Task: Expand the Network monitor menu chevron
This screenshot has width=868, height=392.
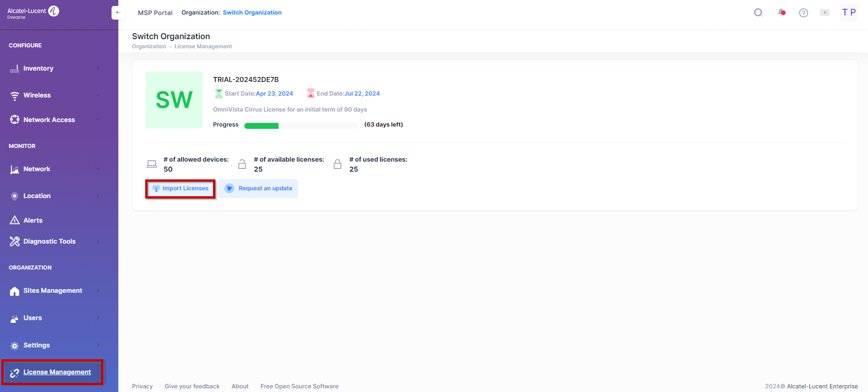Action: click(x=98, y=169)
